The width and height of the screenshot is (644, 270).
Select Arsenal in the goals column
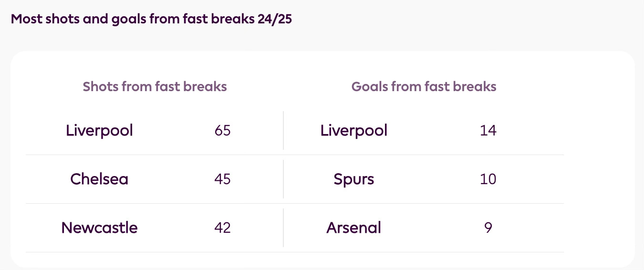click(353, 228)
